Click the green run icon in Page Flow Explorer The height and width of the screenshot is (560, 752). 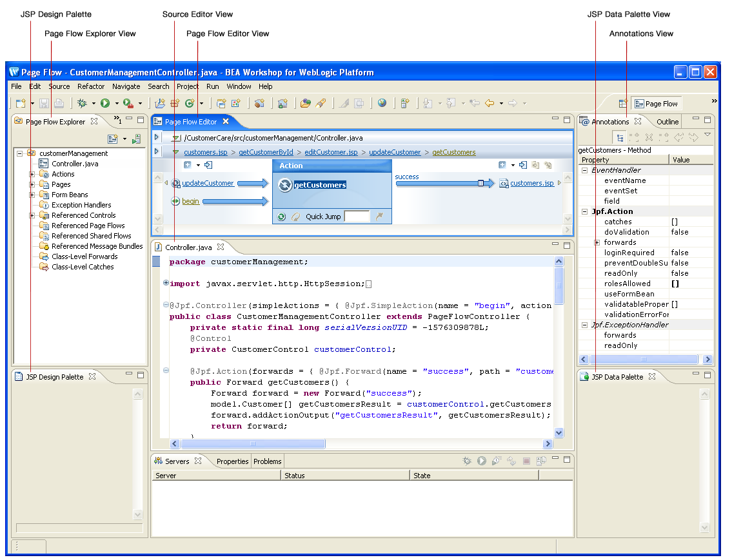(137, 139)
